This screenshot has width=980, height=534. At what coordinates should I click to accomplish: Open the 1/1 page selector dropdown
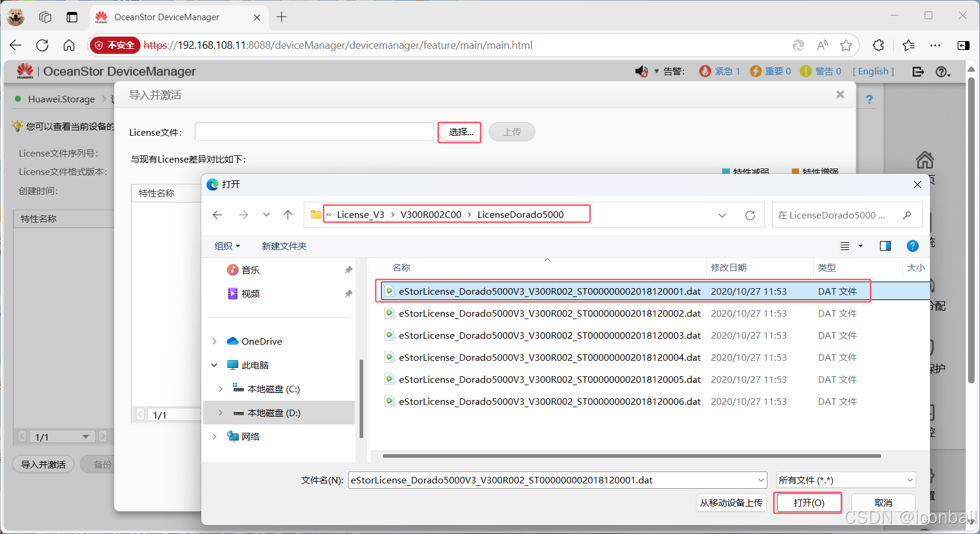coord(63,436)
